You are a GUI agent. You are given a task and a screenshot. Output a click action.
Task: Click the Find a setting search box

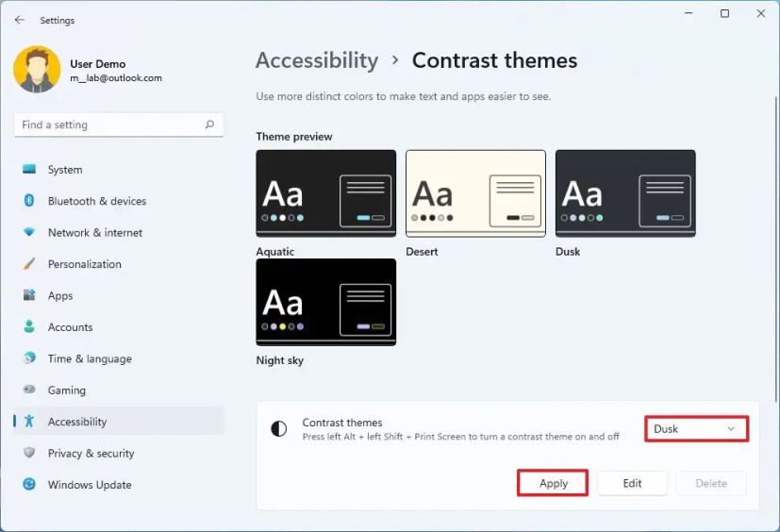coord(119,125)
